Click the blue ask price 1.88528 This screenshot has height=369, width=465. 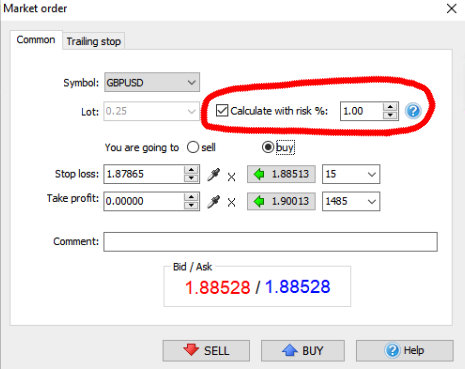tap(298, 287)
